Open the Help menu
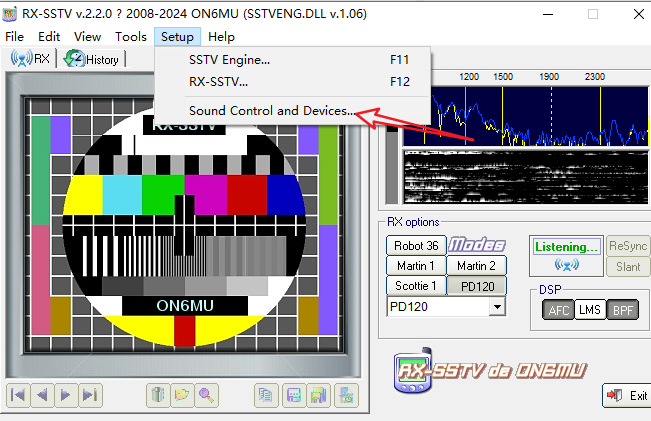 [x=221, y=37]
